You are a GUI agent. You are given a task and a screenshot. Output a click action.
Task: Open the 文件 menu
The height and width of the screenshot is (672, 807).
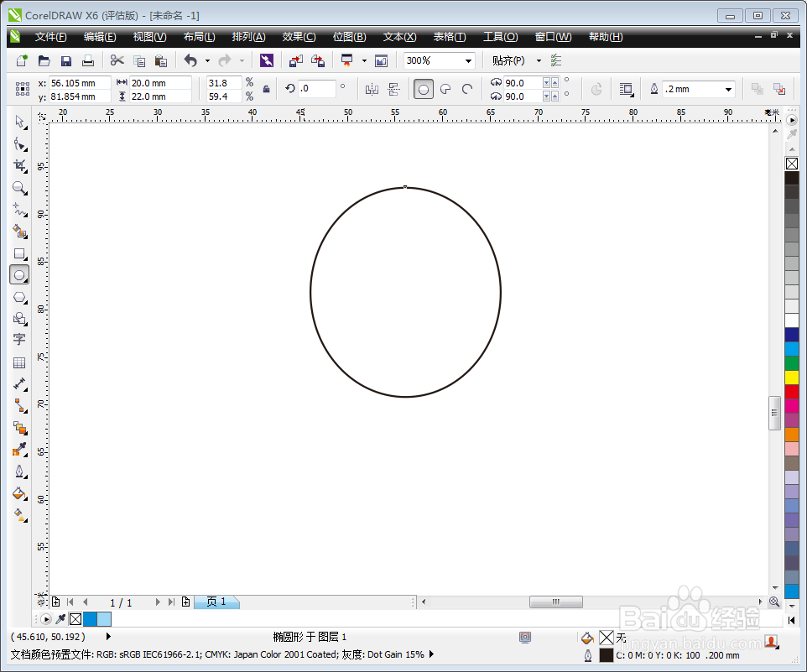click(x=50, y=36)
